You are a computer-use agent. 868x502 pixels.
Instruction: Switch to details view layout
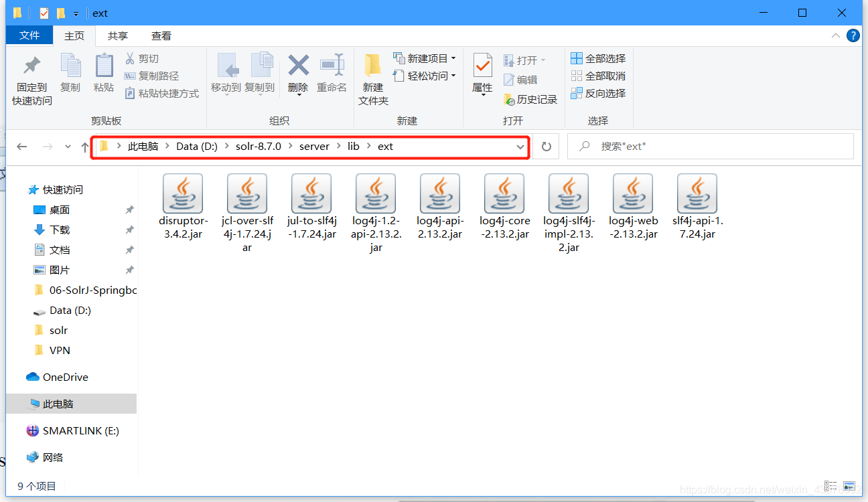[831, 486]
